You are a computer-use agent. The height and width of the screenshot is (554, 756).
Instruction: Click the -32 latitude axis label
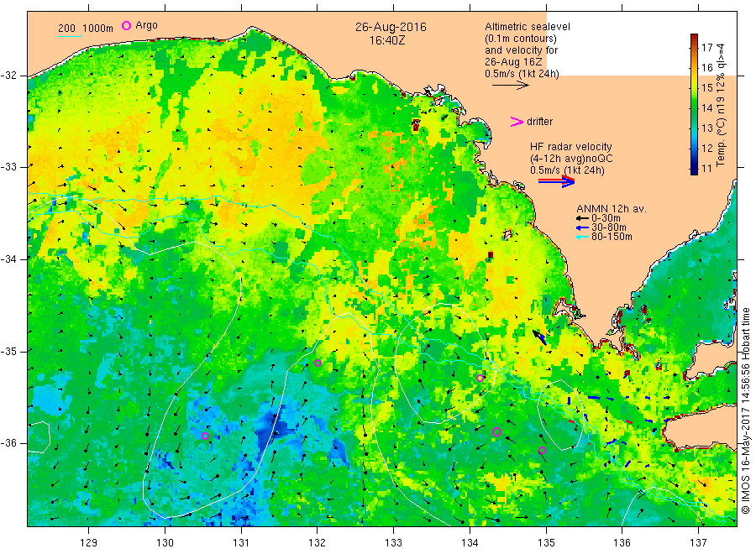click(8, 76)
